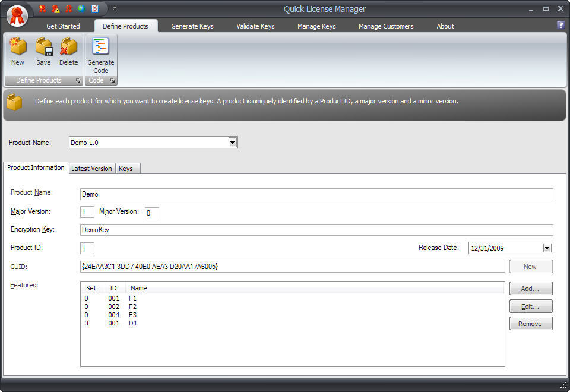The height and width of the screenshot is (392, 570).
Task: Open the Generate Keys ribbon tab
Action: pos(192,26)
